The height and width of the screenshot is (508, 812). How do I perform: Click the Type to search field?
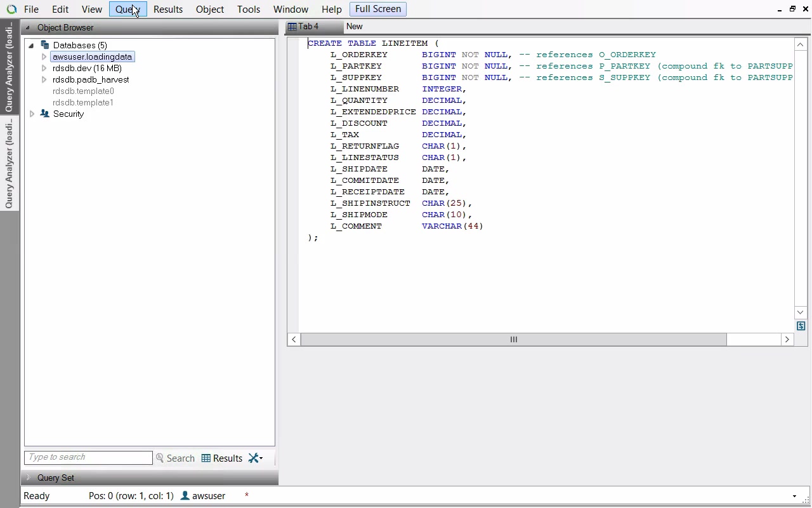tap(88, 457)
